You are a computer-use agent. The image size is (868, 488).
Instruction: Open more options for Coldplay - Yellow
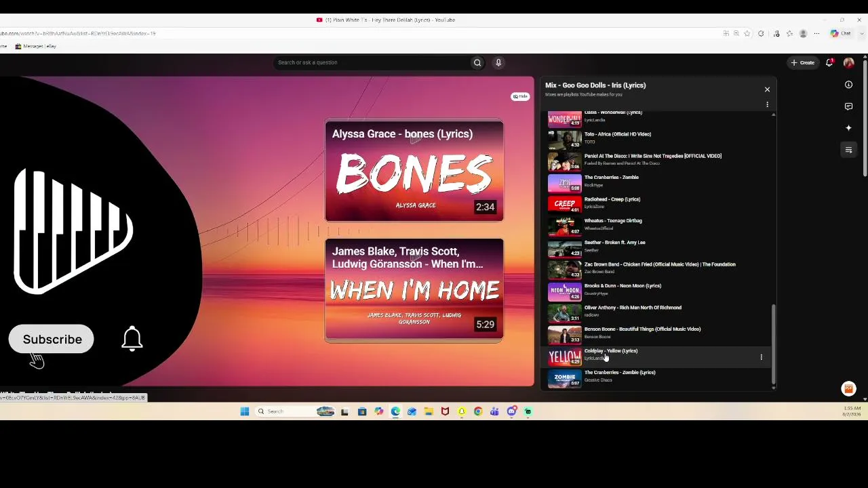761,357
